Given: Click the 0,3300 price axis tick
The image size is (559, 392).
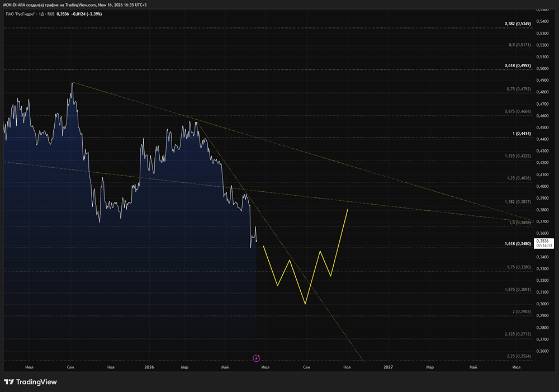Looking at the screenshot, I should coord(542,268).
